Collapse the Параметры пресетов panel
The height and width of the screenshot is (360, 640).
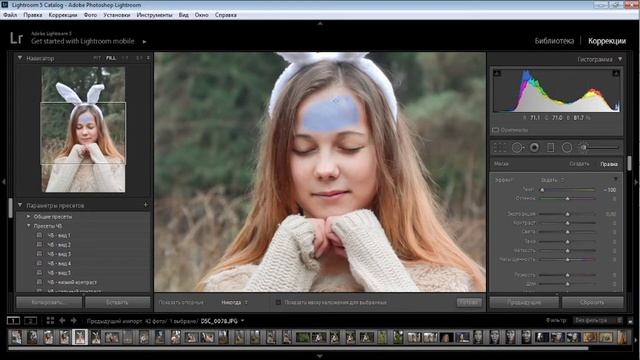pyautogui.click(x=20, y=205)
